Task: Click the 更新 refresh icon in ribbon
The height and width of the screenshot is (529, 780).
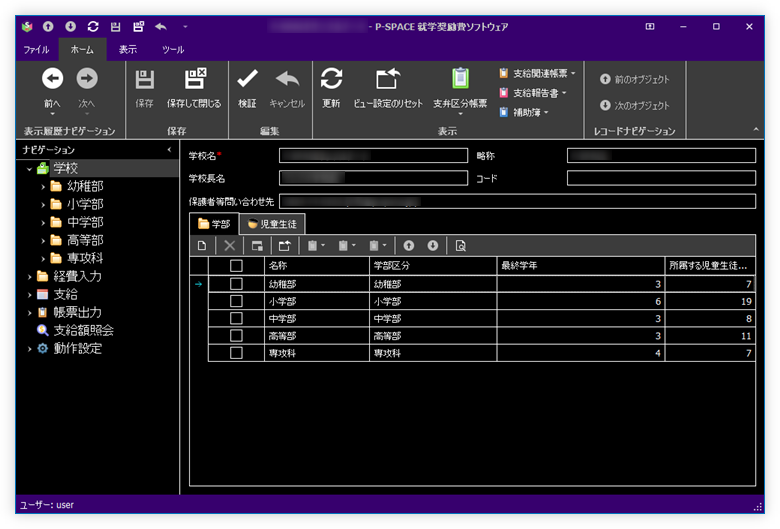Action: 331,79
